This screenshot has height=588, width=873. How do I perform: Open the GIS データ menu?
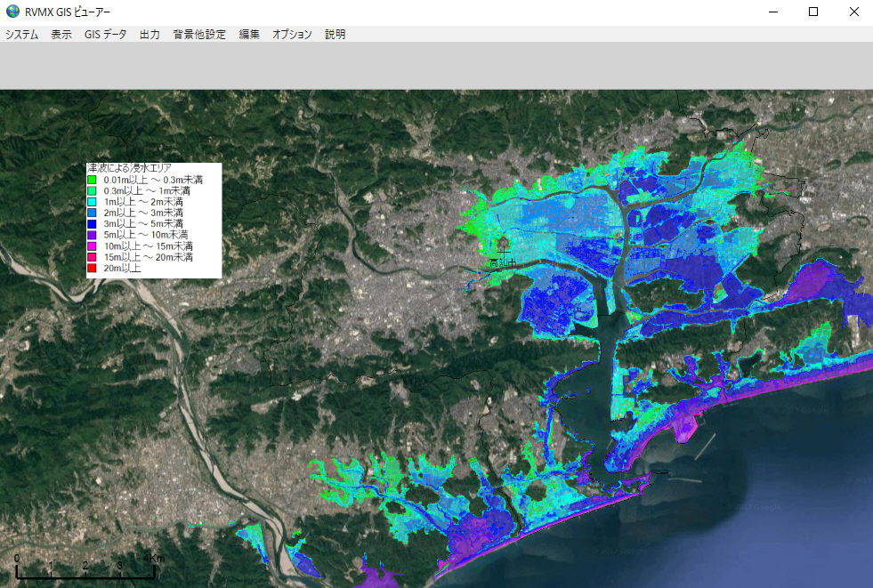(x=105, y=35)
